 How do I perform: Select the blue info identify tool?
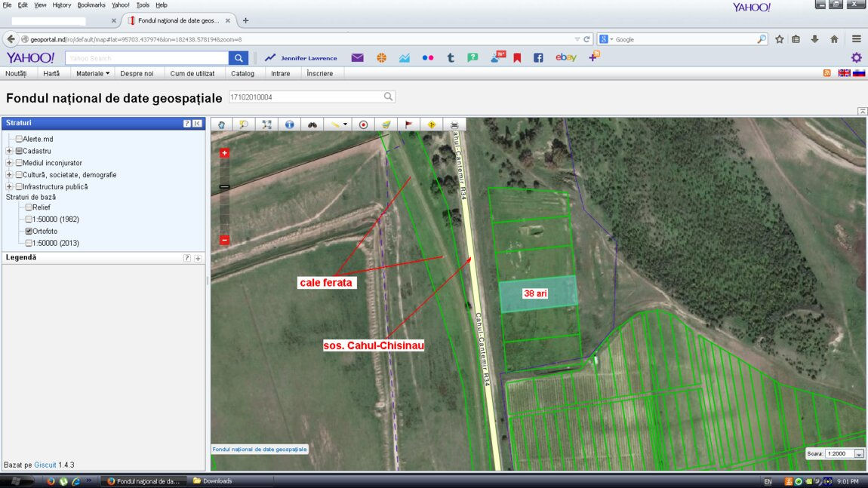(290, 124)
